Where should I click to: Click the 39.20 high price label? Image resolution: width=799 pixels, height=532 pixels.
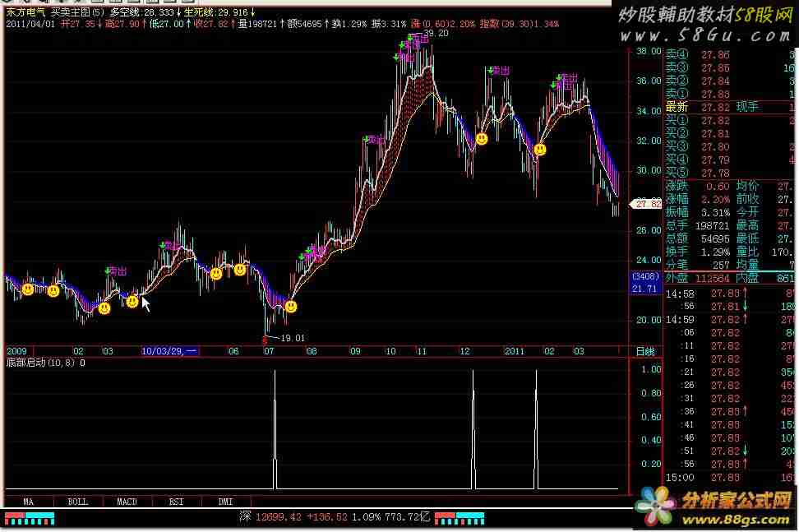point(436,33)
